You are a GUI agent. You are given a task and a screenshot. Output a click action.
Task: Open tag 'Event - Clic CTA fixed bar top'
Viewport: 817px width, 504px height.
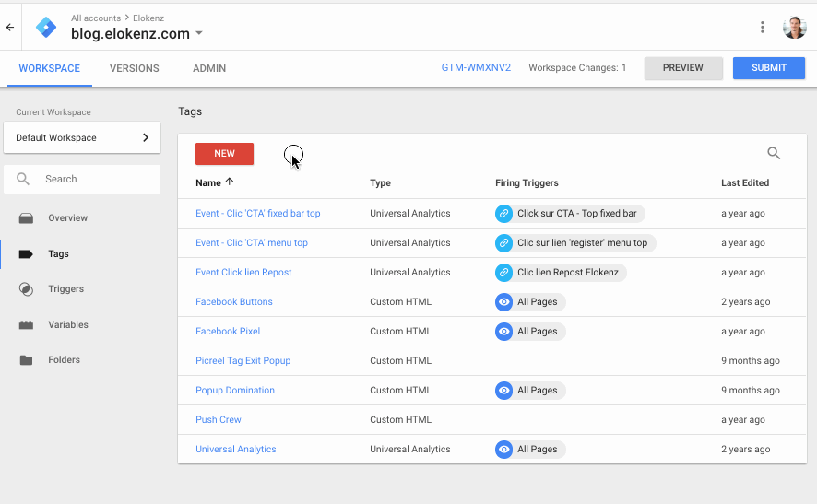(x=258, y=214)
